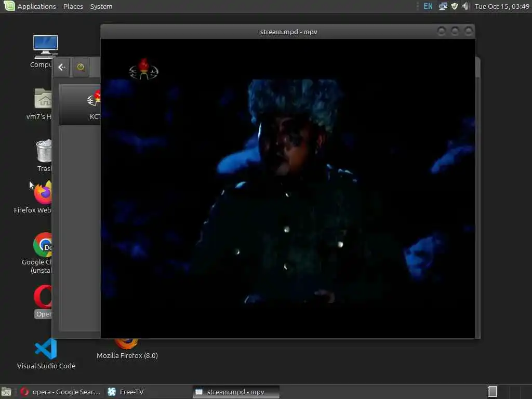Select the Opera desktop icon
Viewport: 532px width, 399px height.
(43, 301)
